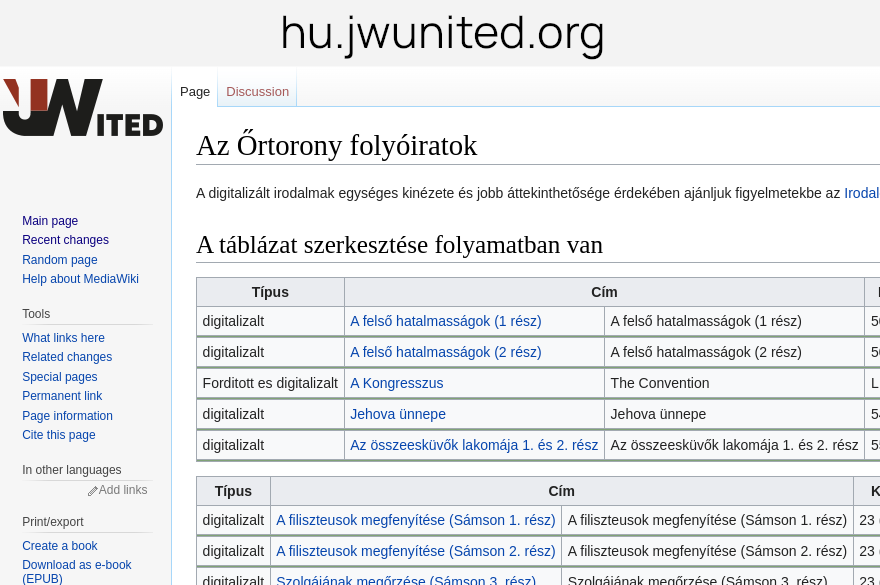Image resolution: width=880 pixels, height=585 pixels.
Task: Click plain-text cell 'Az összeesküvők lakomája 1. és 2. rész'
Action: (734, 445)
